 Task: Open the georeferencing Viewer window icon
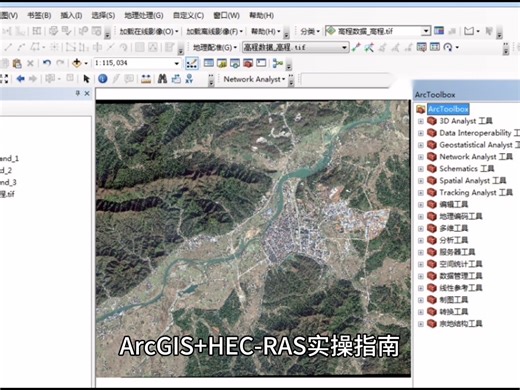pyautogui.click(x=422, y=47)
